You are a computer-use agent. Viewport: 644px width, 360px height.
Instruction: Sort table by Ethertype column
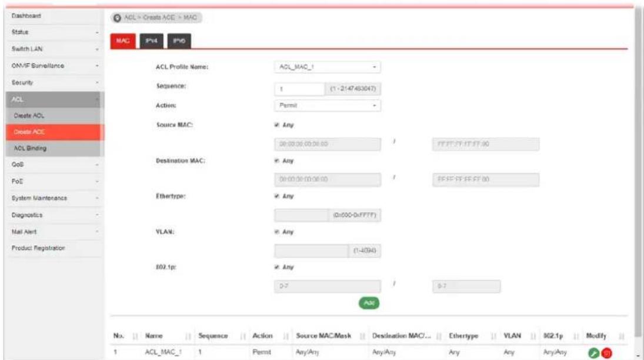tap(494, 336)
